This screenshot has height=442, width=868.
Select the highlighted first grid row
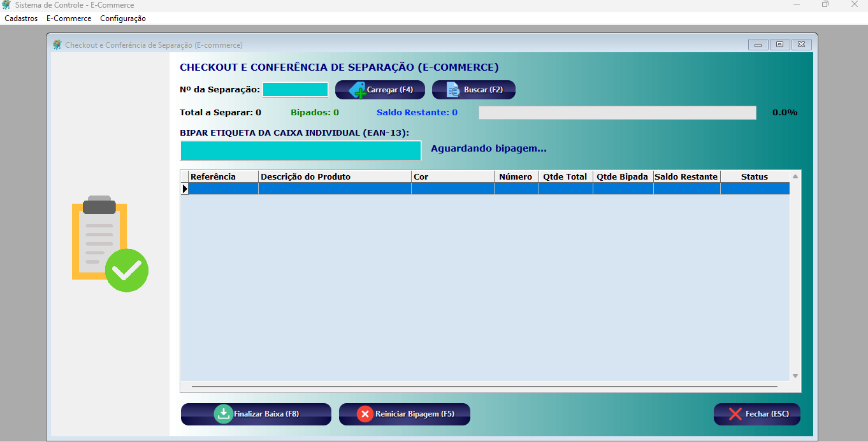click(489, 189)
